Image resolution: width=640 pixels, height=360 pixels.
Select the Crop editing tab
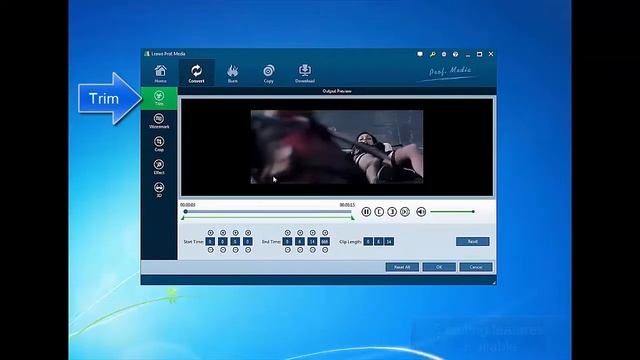(x=159, y=144)
